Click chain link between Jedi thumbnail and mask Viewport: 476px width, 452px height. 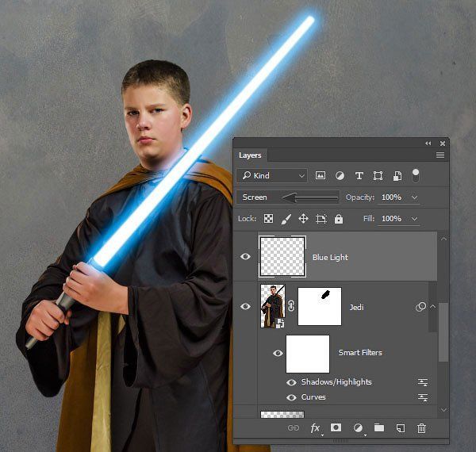pos(291,306)
